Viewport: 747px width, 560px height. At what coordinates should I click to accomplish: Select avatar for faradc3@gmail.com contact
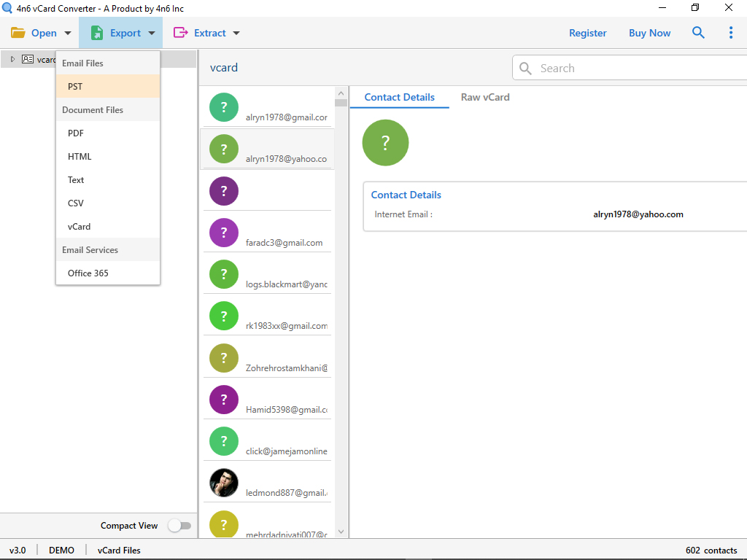coord(224,233)
